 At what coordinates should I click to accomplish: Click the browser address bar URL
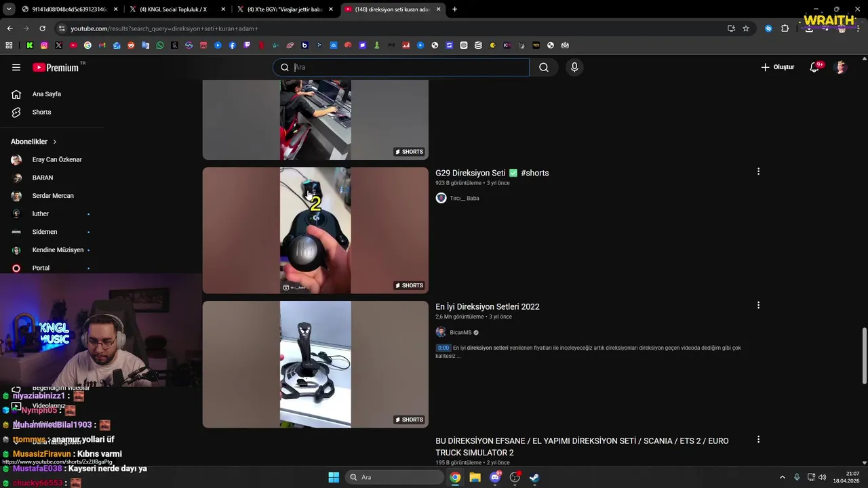[164, 28]
